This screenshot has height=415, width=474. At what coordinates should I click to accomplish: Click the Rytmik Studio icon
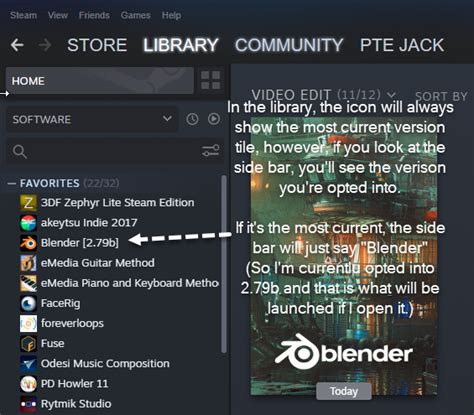tap(28, 404)
